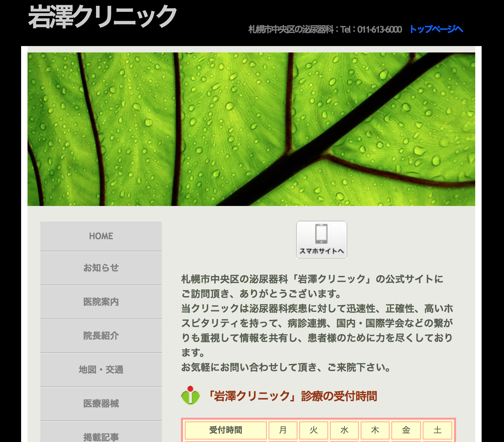504x442 pixels.
Task: Click the お気軽にお問い合わせして頂き paragraph line
Action: [286, 367]
